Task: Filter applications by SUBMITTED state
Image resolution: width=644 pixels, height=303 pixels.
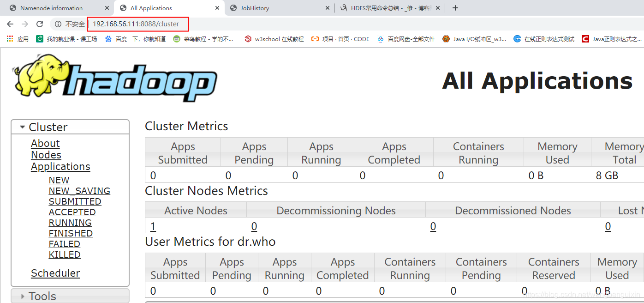Action: pos(75,201)
